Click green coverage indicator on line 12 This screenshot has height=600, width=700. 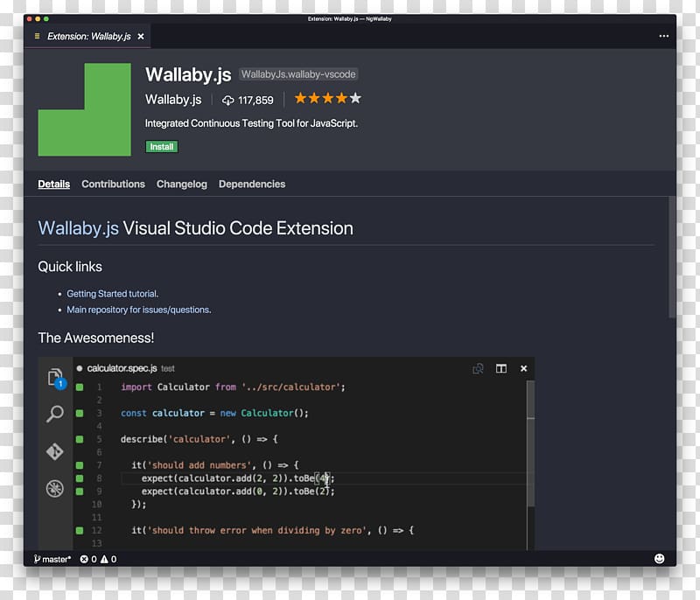(80, 530)
